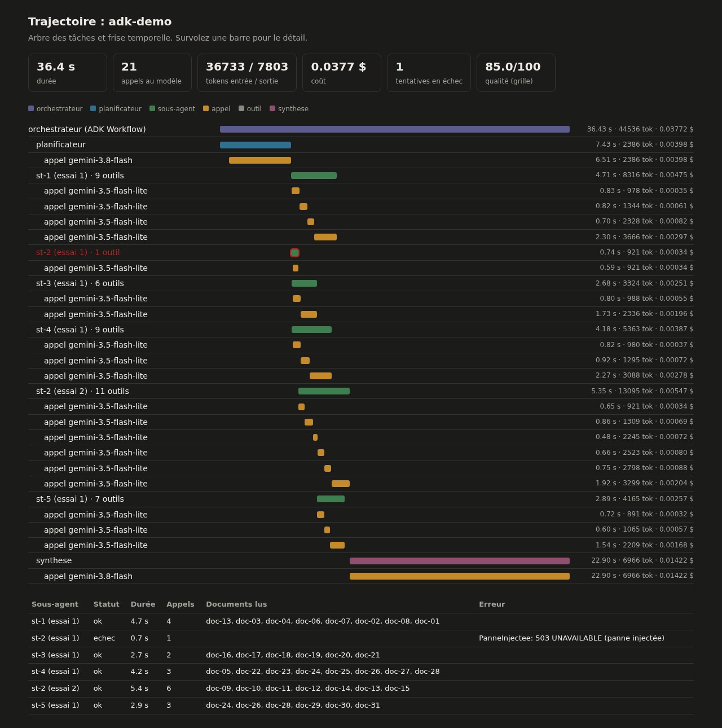The width and height of the screenshot is (722, 728).
Task: Select the "synthese" tree row label
Action: click(54, 560)
